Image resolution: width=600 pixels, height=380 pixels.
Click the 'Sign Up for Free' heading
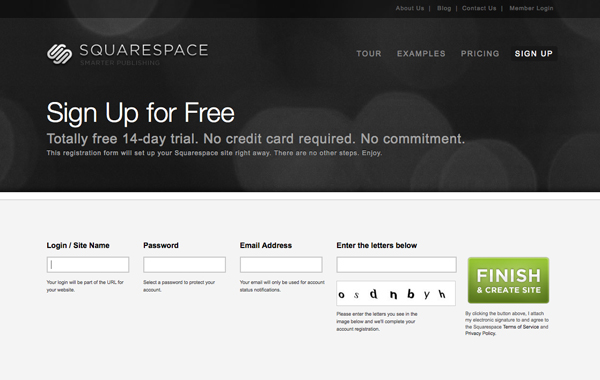[140, 113]
